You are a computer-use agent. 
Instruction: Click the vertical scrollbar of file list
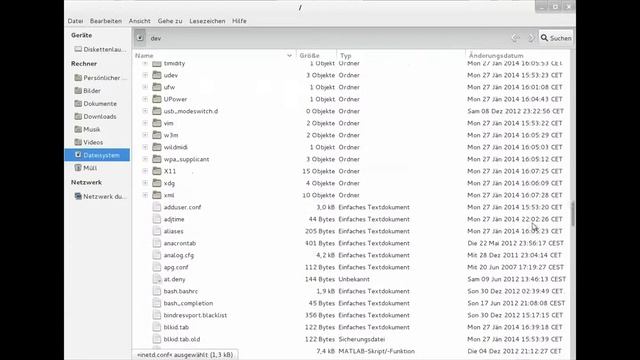[573, 213]
